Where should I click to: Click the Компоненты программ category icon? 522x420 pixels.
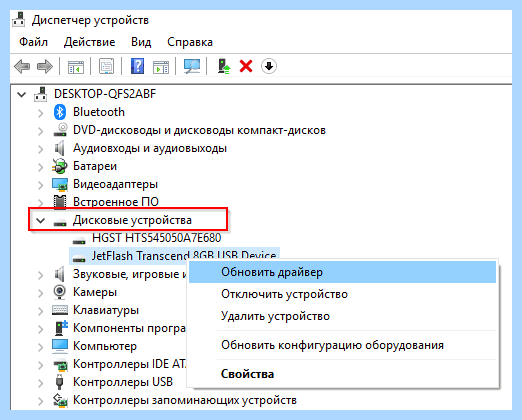click(x=60, y=328)
